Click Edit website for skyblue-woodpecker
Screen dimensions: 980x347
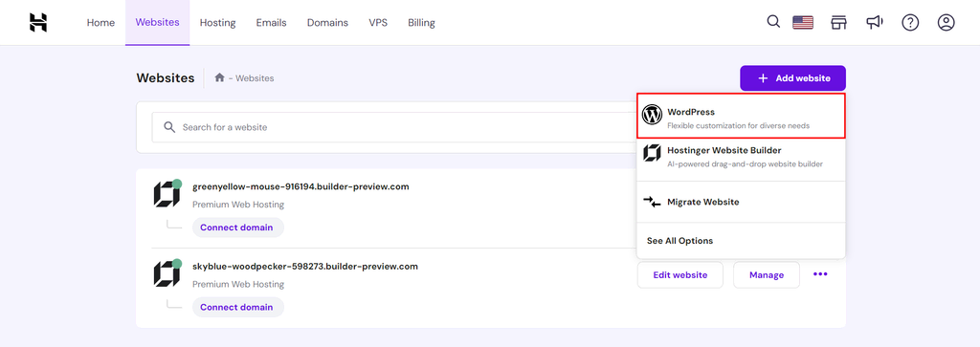680,274
